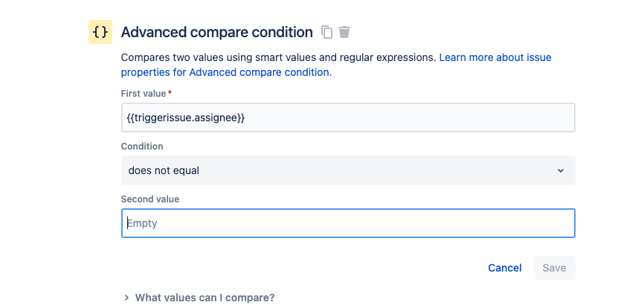Delete the condition using the trash icon

(344, 32)
